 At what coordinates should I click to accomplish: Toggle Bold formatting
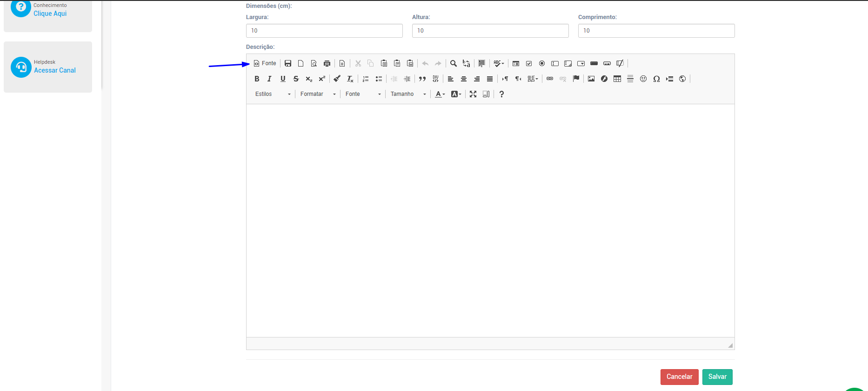[257, 79]
